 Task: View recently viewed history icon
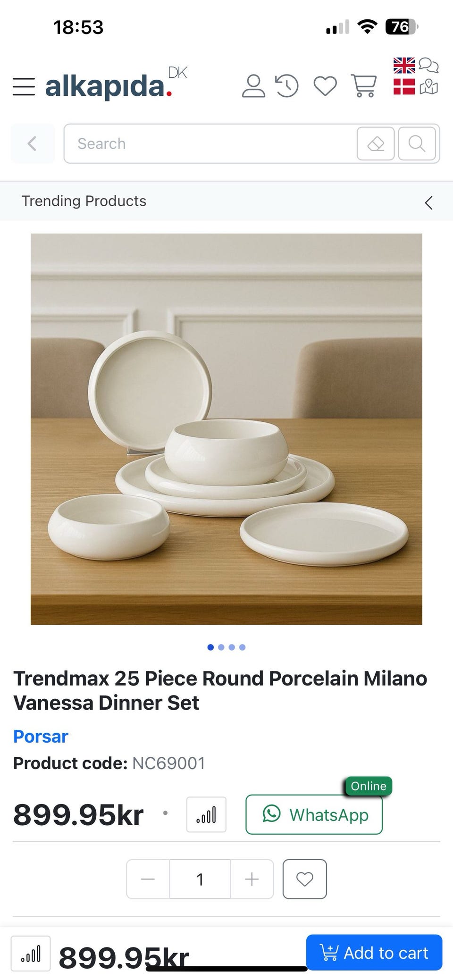(287, 86)
